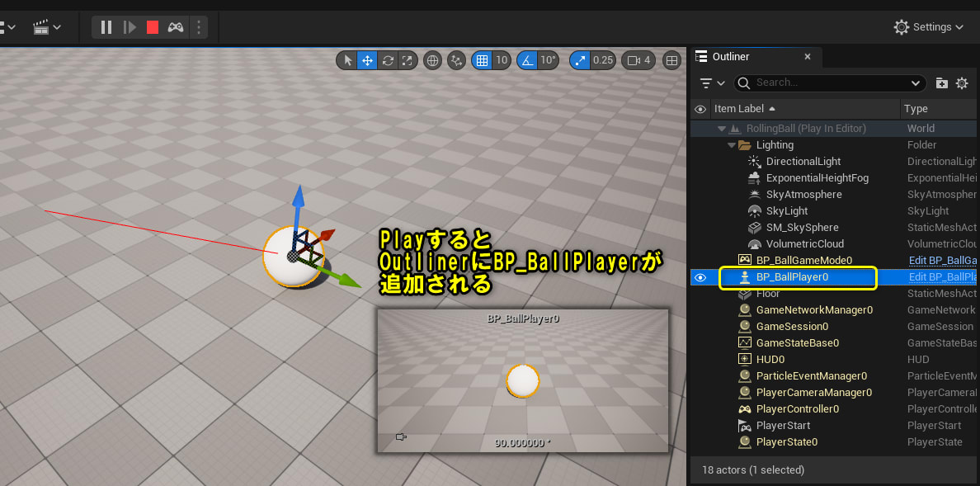This screenshot has height=486, width=980.
Task: Select the Rotate tool in the viewport toolbar
Action: click(x=386, y=59)
